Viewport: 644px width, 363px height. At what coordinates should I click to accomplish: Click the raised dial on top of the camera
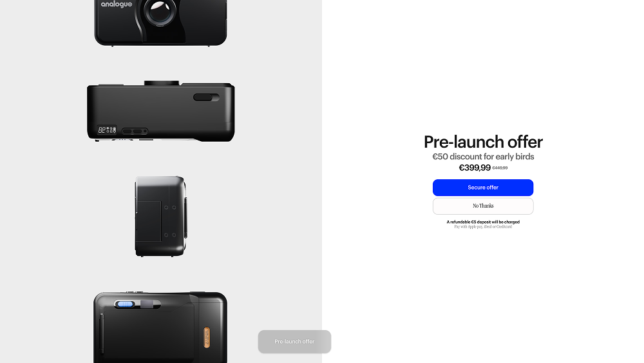pos(162,83)
